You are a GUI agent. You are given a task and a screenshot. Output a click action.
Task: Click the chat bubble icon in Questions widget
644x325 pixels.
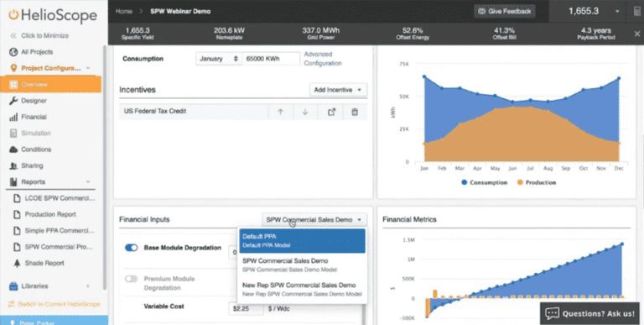552,313
